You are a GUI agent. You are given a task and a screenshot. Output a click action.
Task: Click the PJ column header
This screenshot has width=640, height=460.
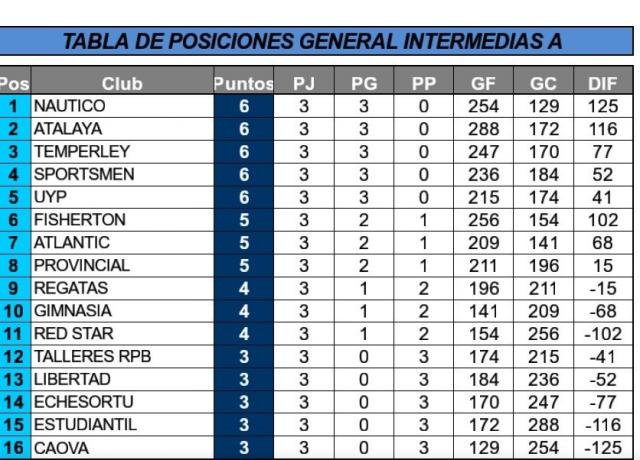pyautogui.click(x=304, y=83)
